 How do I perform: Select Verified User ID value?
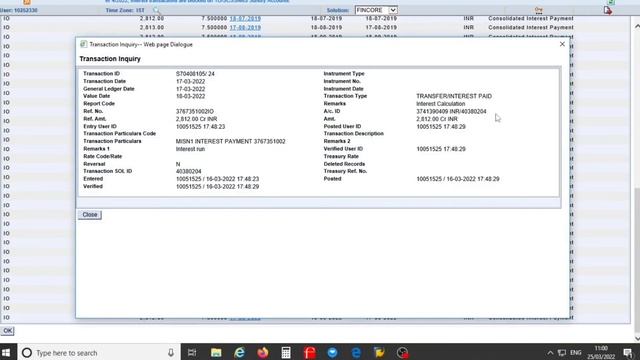click(441, 149)
